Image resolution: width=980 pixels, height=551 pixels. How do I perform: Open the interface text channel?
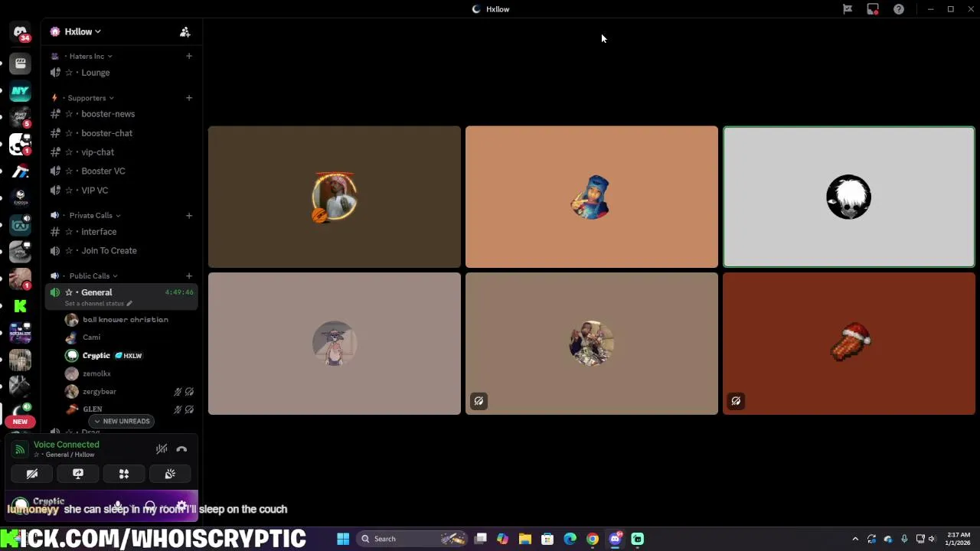pyautogui.click(x=122, y=232)
